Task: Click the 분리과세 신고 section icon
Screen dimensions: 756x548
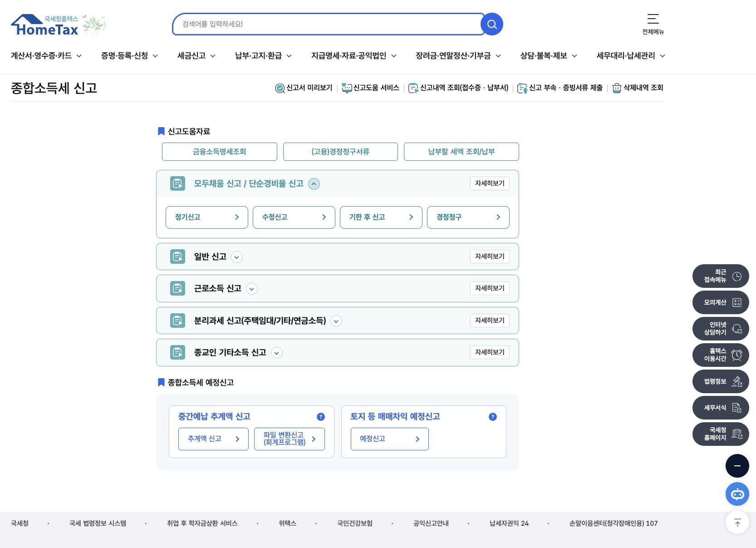Action: [x=177, y=321]
